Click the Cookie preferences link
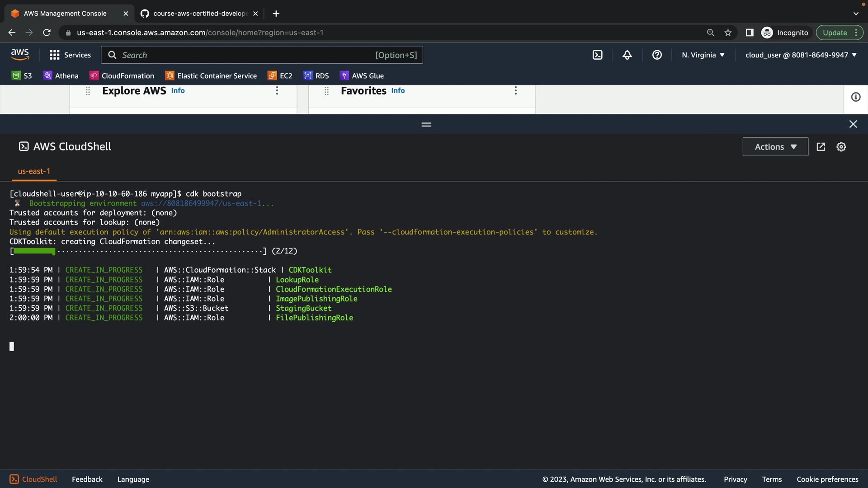 coord(827,479)
